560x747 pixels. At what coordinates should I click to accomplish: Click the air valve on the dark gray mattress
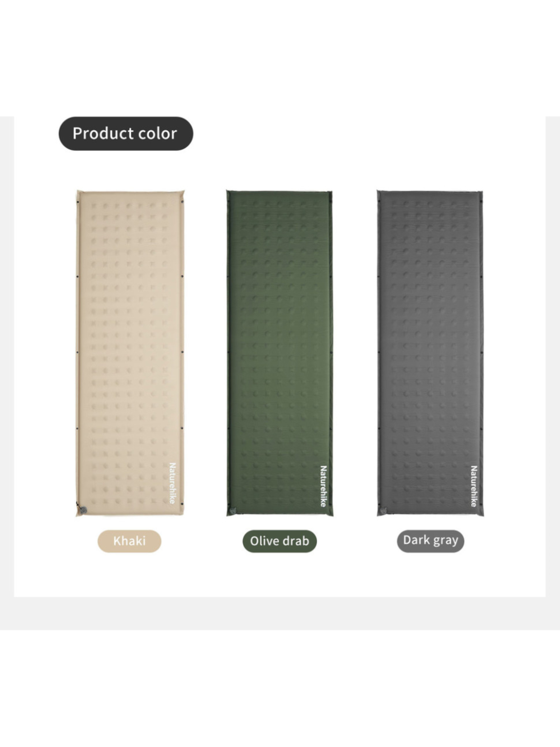coord(383,510)
